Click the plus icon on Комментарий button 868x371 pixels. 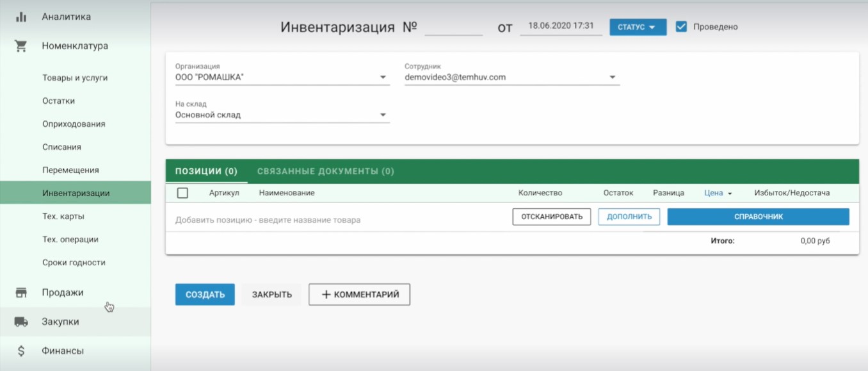pyautogui.click(x=326, y=295)
